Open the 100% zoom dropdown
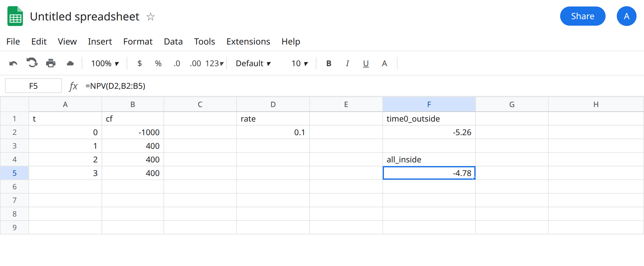644x266 pixels. [105, 63]
